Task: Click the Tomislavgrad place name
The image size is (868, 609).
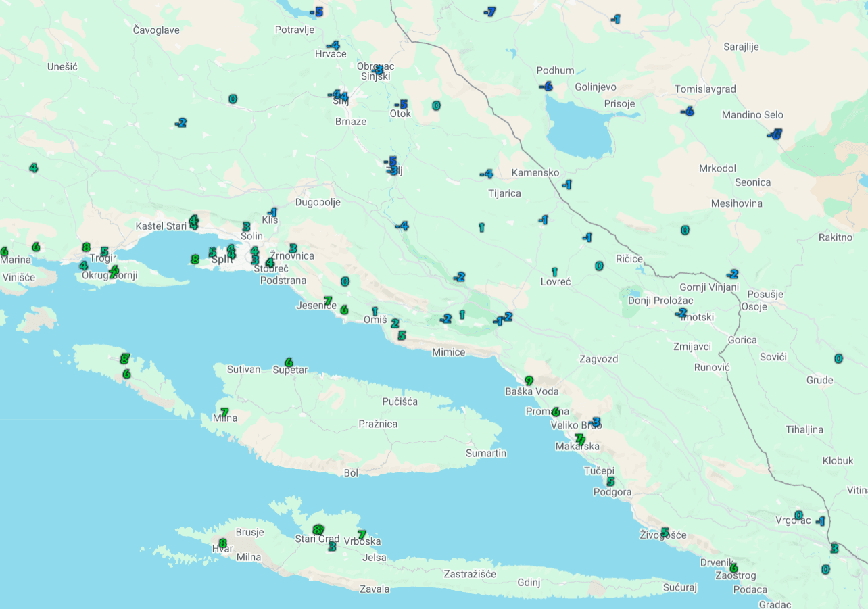Action: point(705,89)
